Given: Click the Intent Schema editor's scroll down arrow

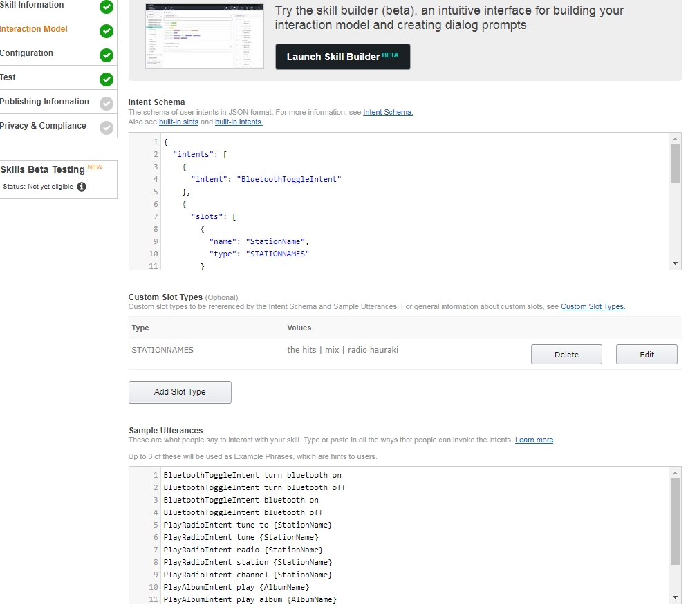Looking at the screenshot, I should pos(676,263).
